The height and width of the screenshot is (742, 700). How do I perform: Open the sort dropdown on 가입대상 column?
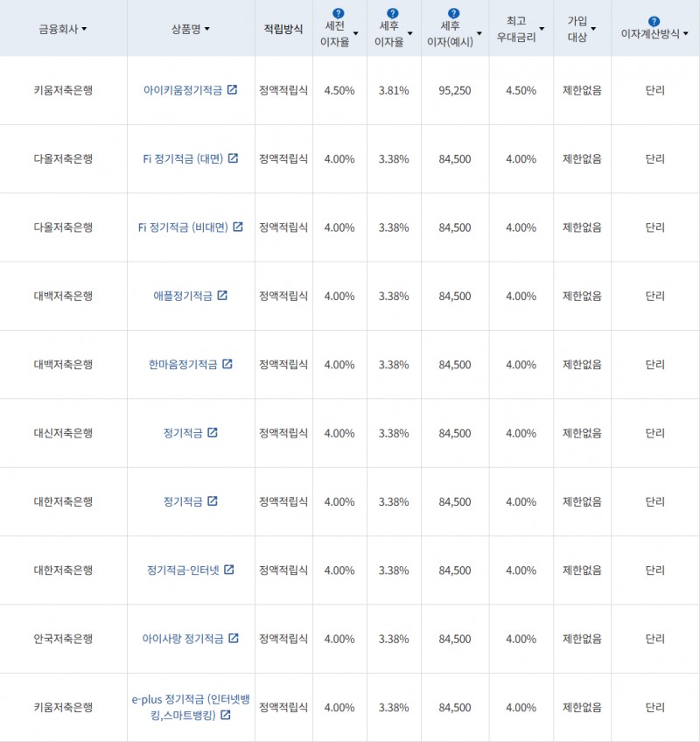592,29
